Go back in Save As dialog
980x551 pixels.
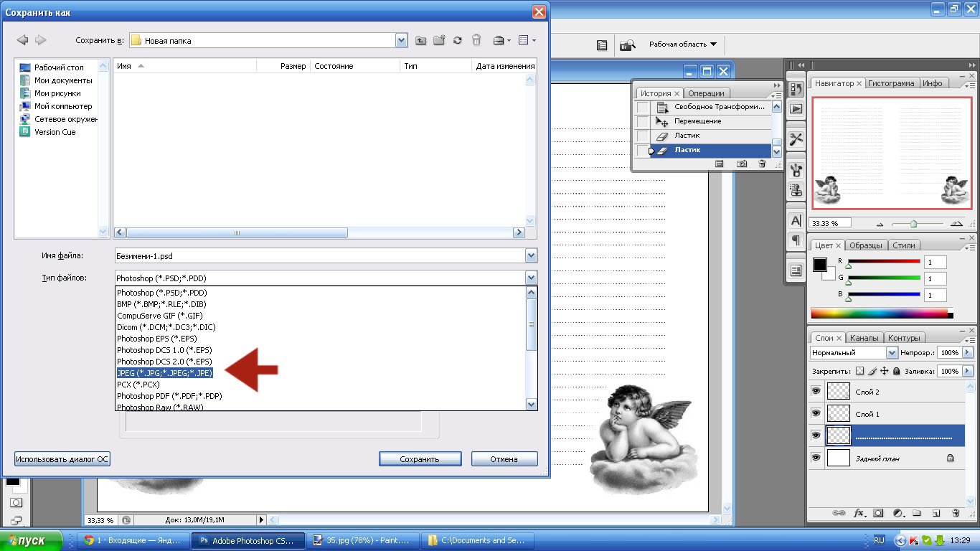[x=22, y=40]
